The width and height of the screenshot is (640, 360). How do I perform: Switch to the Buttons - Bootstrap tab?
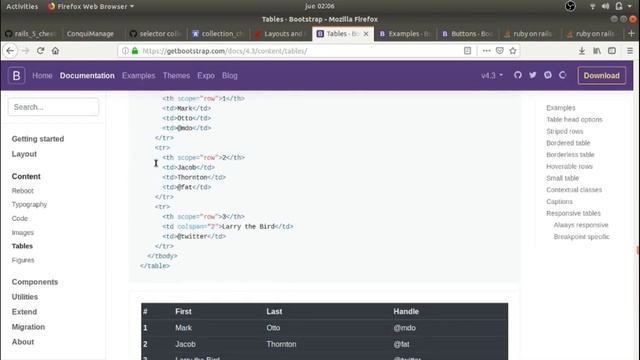tap(468, 34)
